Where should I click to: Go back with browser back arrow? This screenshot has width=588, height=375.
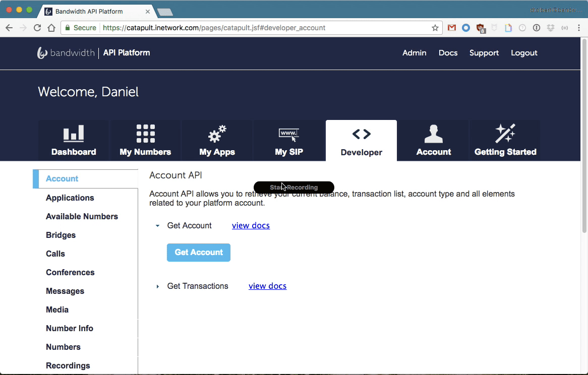9,28
